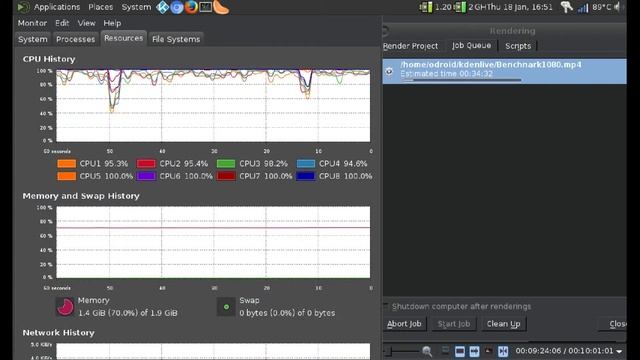Click the Clean Up button
This screenshot has width=640, height=360.
point(503,324)
